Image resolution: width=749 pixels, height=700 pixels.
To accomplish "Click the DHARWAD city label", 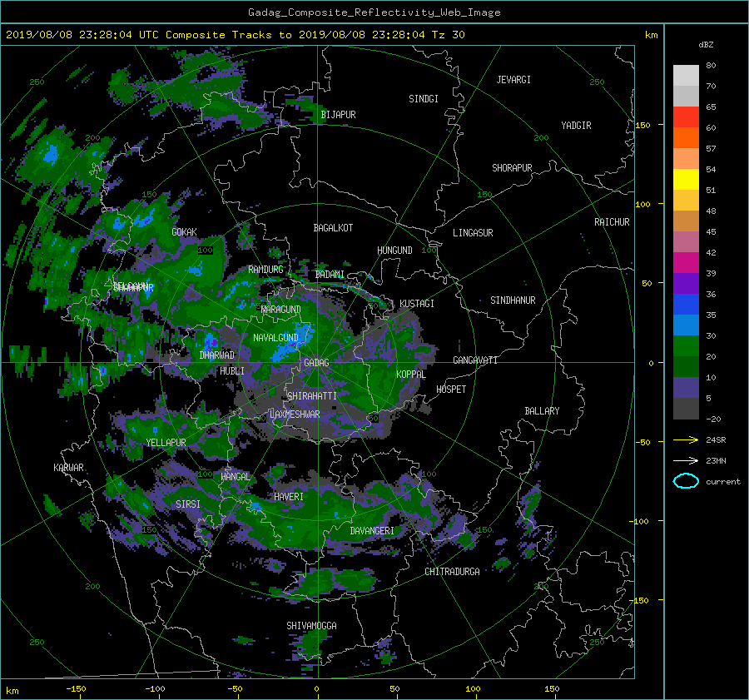I will point(217,355).
